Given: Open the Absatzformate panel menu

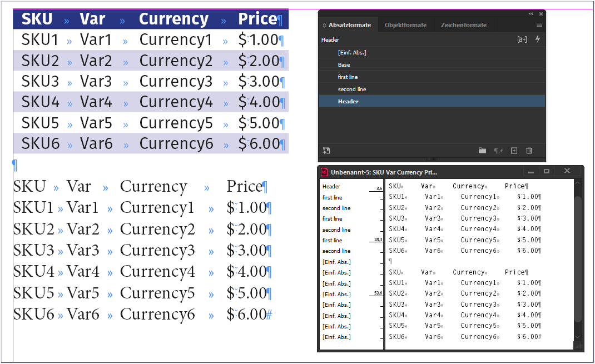Looking at the screenshot, I should pos(538,24).
